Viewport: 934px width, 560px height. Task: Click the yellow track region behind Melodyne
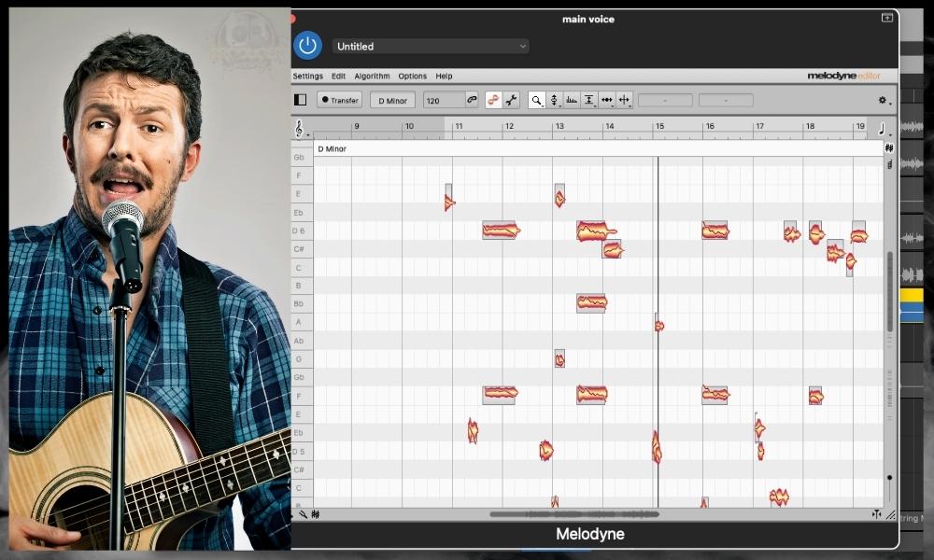(x=912, y=295)
